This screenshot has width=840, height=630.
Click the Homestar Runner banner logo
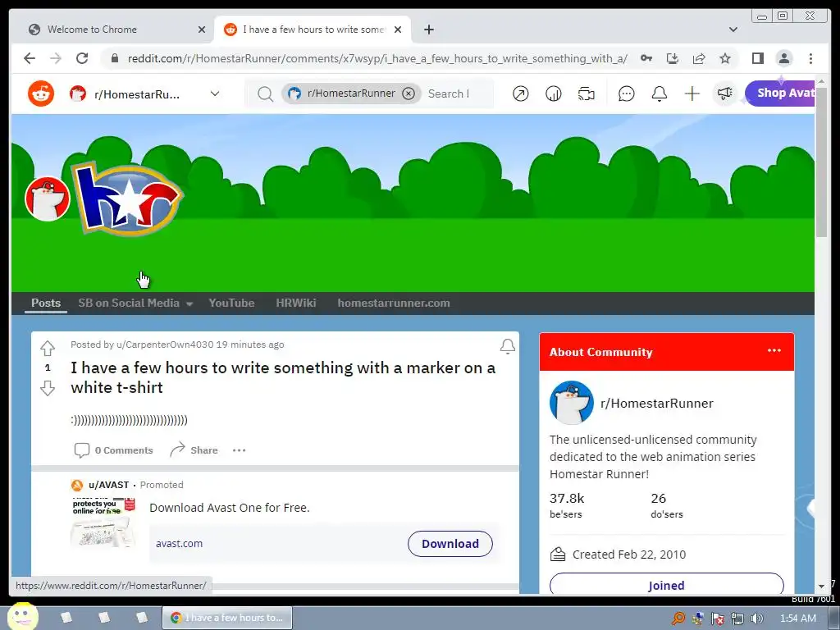tap(127, 199)
